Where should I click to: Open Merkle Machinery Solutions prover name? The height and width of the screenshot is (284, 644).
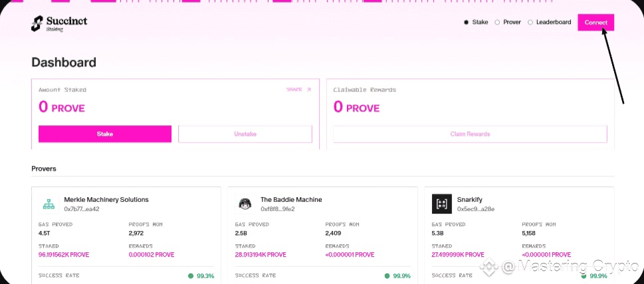point(106,200)
